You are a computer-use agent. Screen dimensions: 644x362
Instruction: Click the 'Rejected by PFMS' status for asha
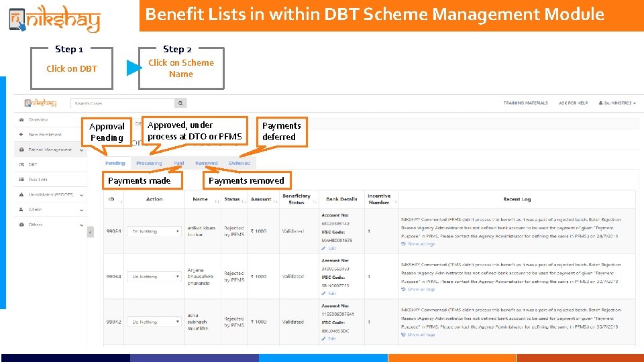coord(234,322)
